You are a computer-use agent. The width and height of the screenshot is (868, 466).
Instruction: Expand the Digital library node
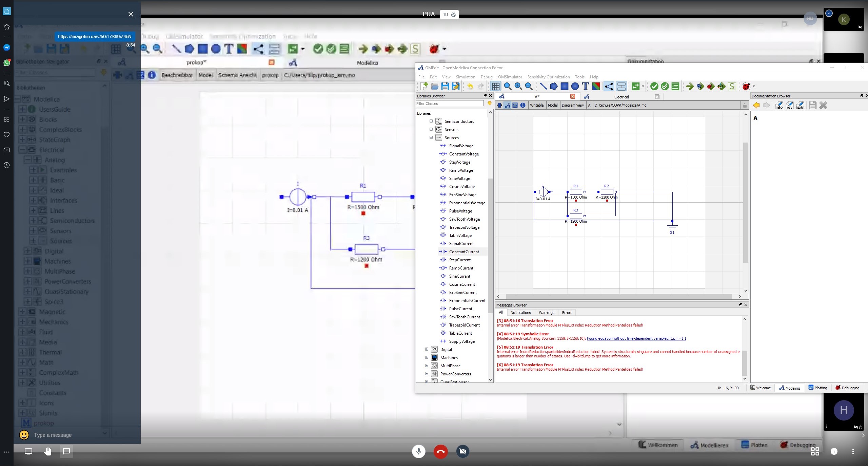point(427,349)
